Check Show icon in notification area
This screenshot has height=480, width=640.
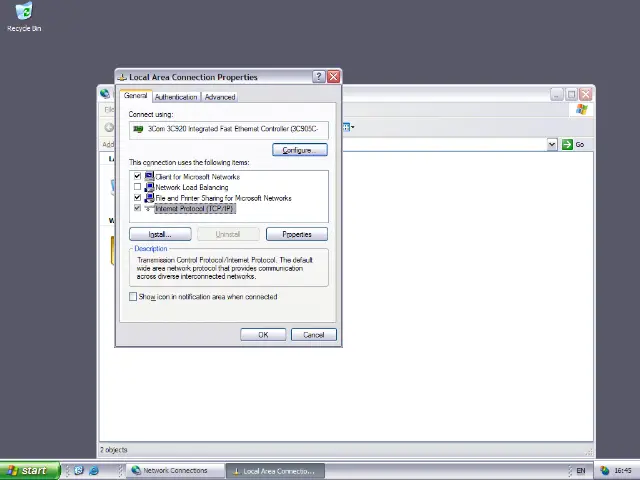(133, 297)
